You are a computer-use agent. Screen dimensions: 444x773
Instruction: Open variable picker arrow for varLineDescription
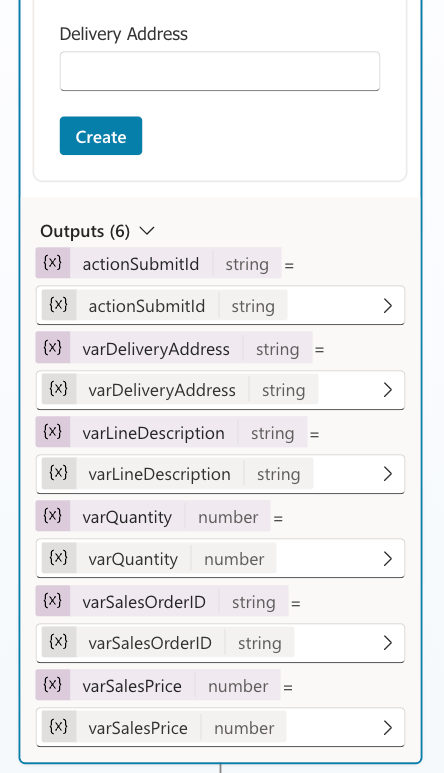388,474
